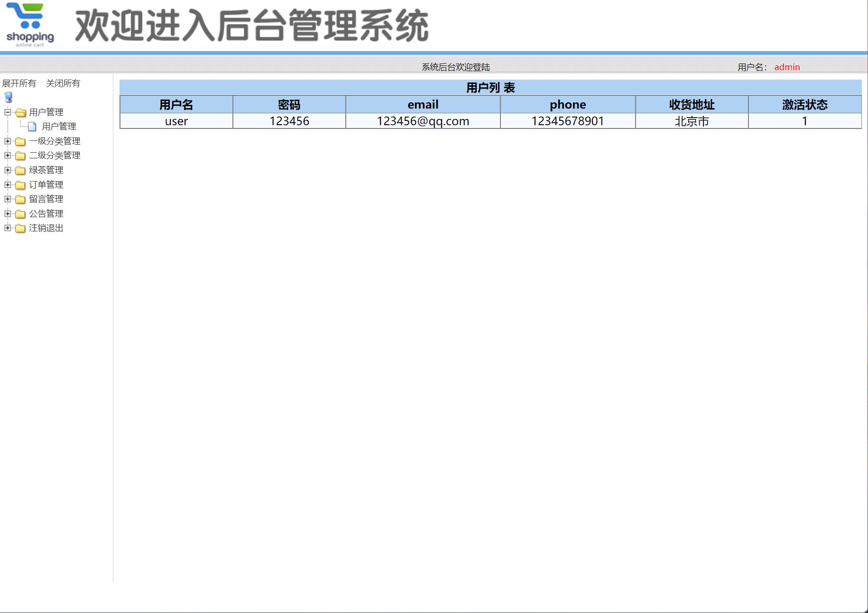The image size is (868, 613).
Task: Select the user row in the table
Action: pyautogui.click(x=176, y=121)
